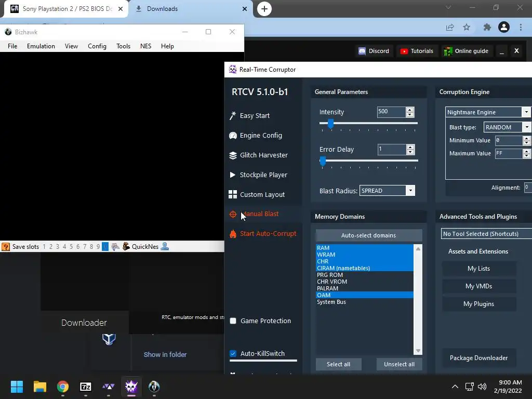This screenshot has height=399, width=532.
Task: Click Real-Time Corruptor taskbar icon
Action: 131,387
